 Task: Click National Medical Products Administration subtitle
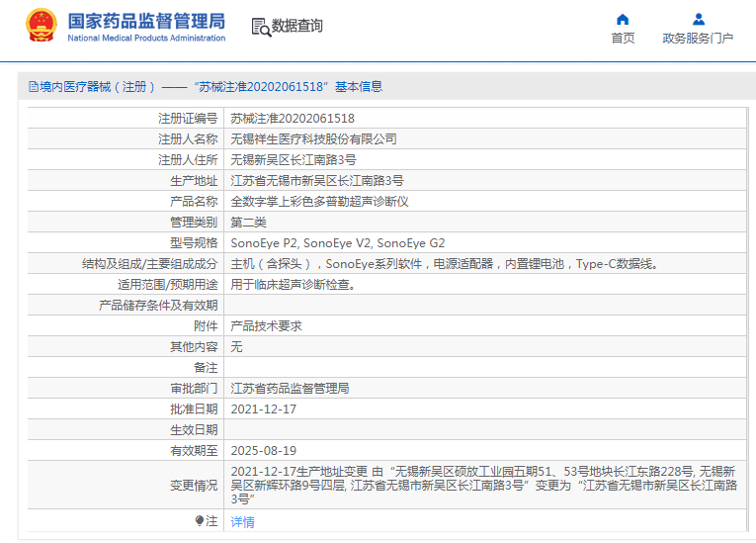pos(146,39)
